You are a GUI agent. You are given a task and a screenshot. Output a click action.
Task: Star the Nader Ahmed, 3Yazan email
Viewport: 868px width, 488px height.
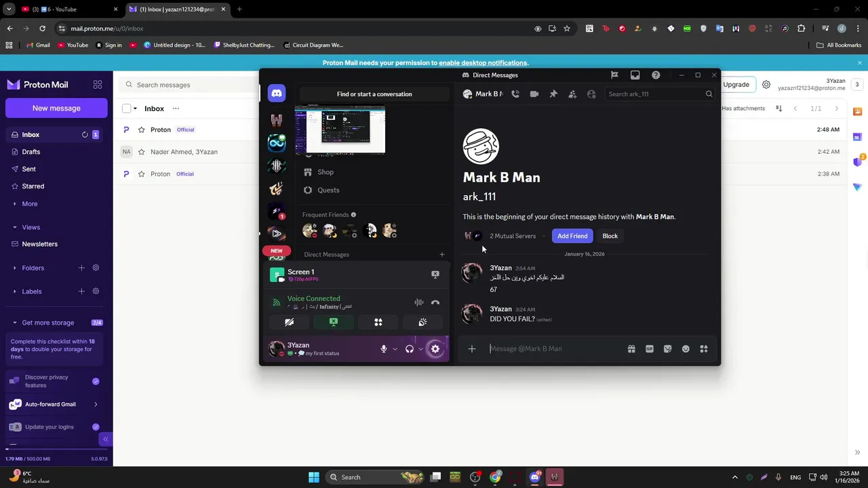141,152
